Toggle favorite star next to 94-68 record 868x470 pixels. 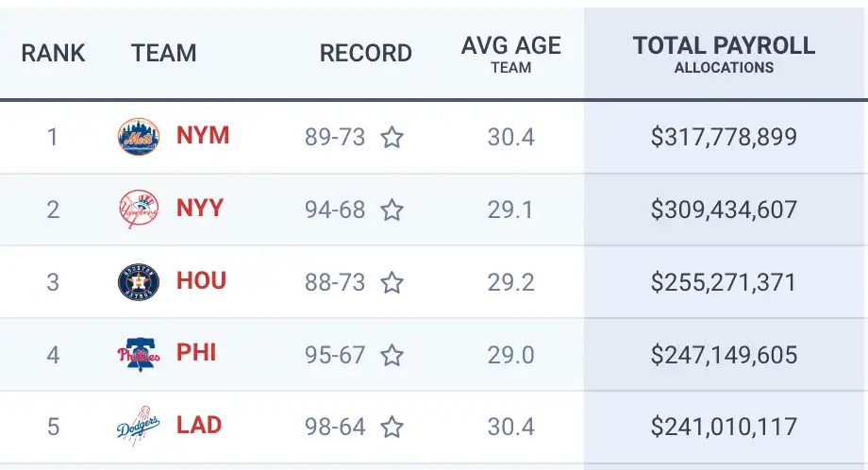tap(392, 210)
